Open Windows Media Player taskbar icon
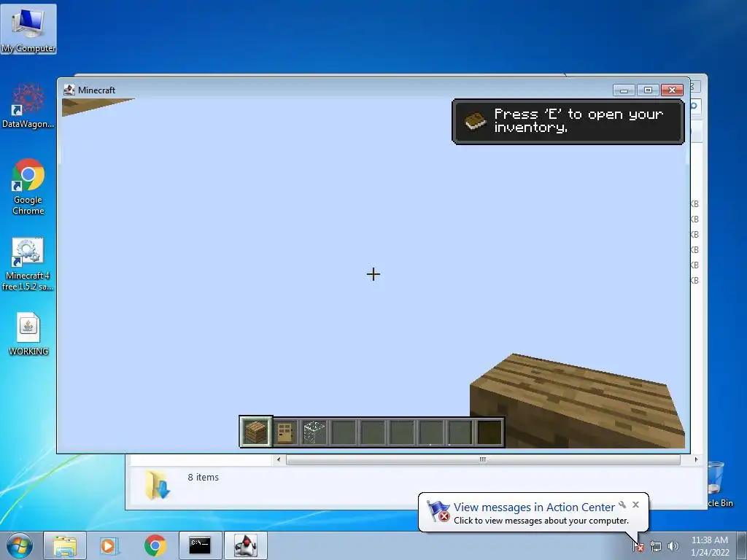The image size is (747, 560). click(x=109, y=545)
